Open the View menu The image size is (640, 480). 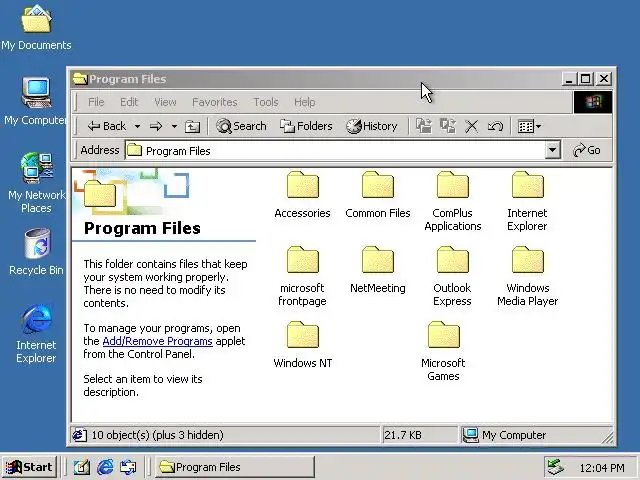pyautogui.click(x=165, y=102)
